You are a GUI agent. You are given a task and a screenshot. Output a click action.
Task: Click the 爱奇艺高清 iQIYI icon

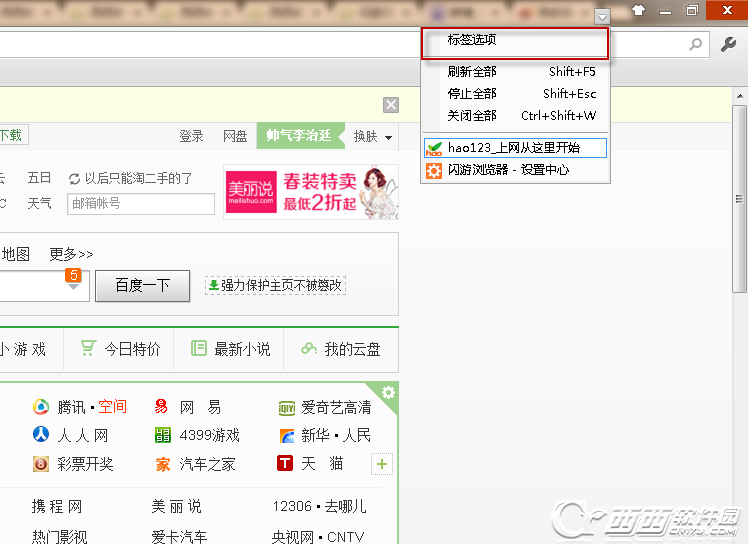[287, 408]
